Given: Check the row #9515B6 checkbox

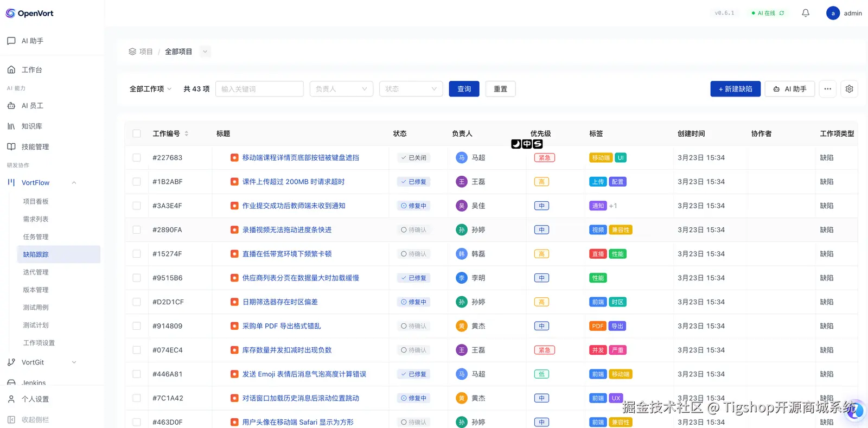Looking at the screenshot, I should point(137,278).
